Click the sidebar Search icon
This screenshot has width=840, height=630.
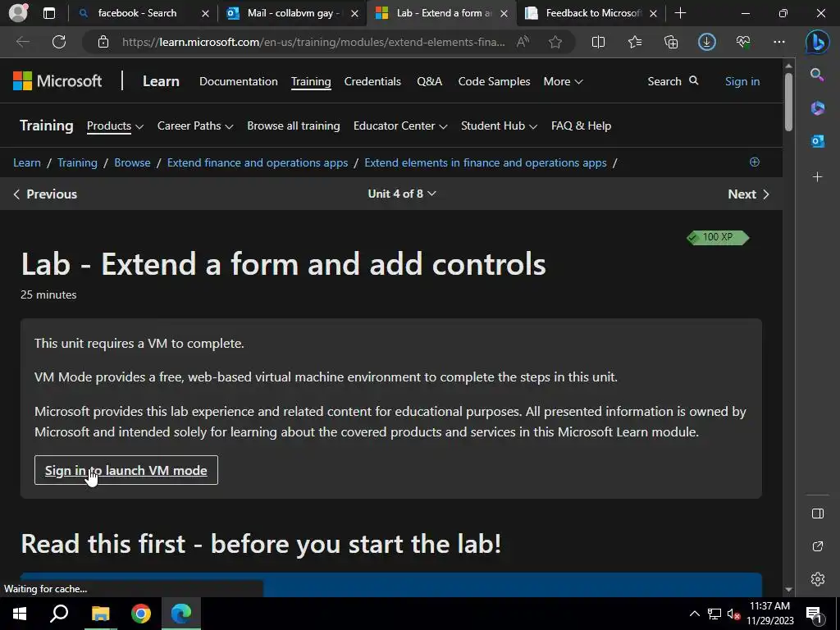point(817,75)
